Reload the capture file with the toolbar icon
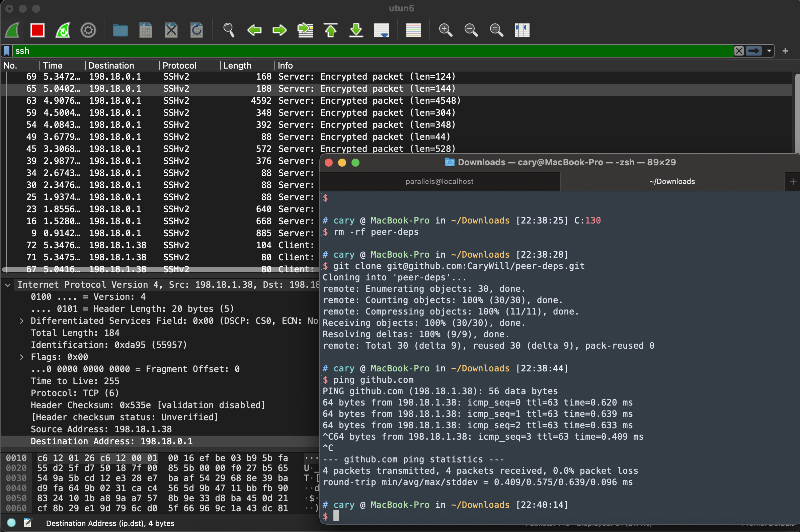Screen dimensions: 800x532 click(x=196, y=30)
